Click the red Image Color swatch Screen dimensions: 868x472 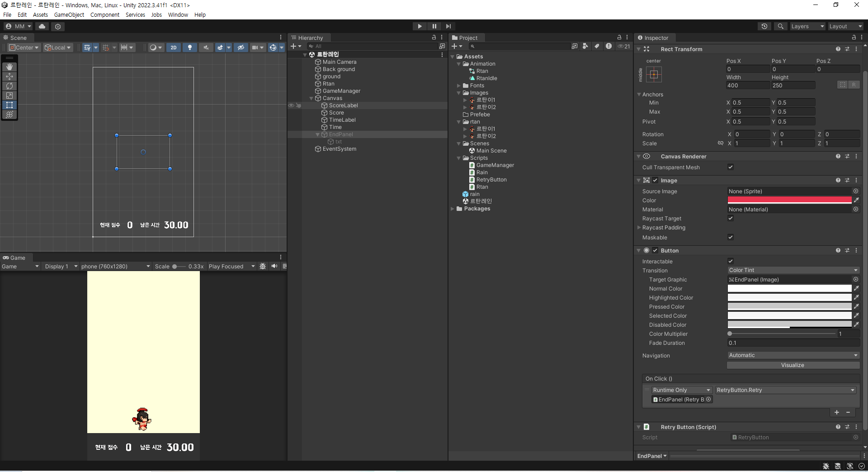click(789, 200)
